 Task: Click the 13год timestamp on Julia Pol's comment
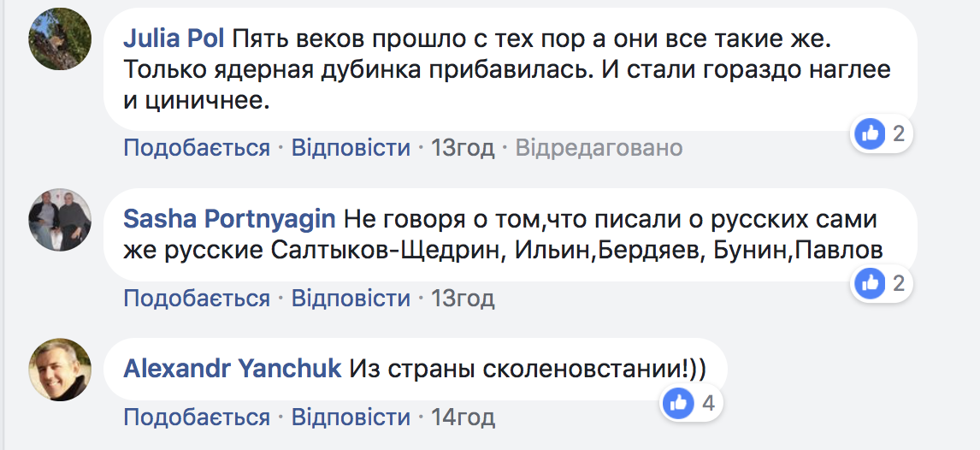tap(463, 148)
